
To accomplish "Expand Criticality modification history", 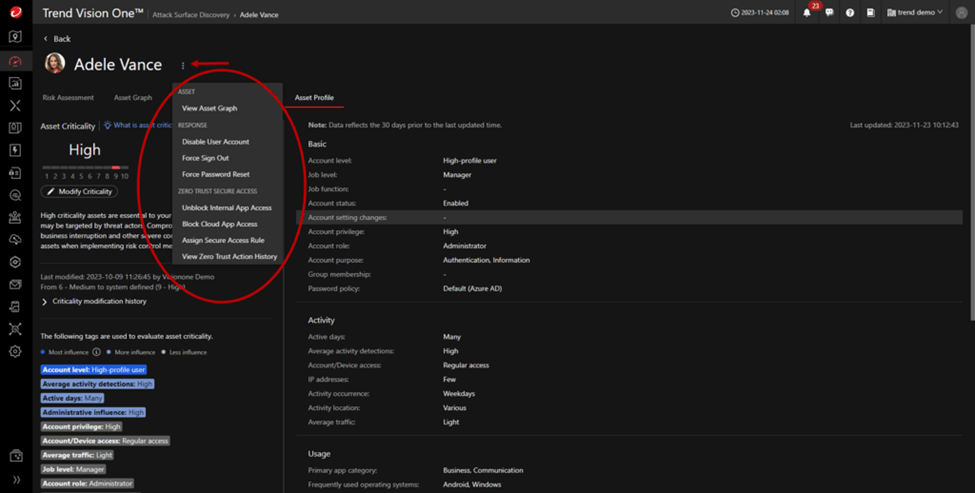I will 94,302.
